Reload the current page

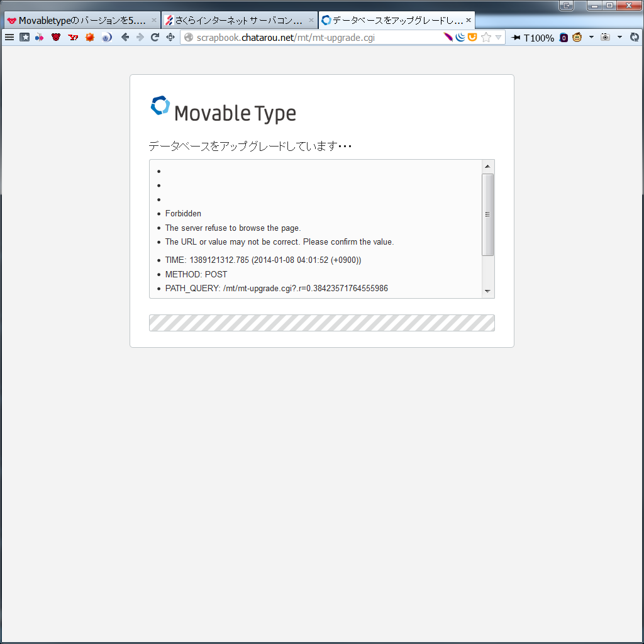tap(155, 37)
